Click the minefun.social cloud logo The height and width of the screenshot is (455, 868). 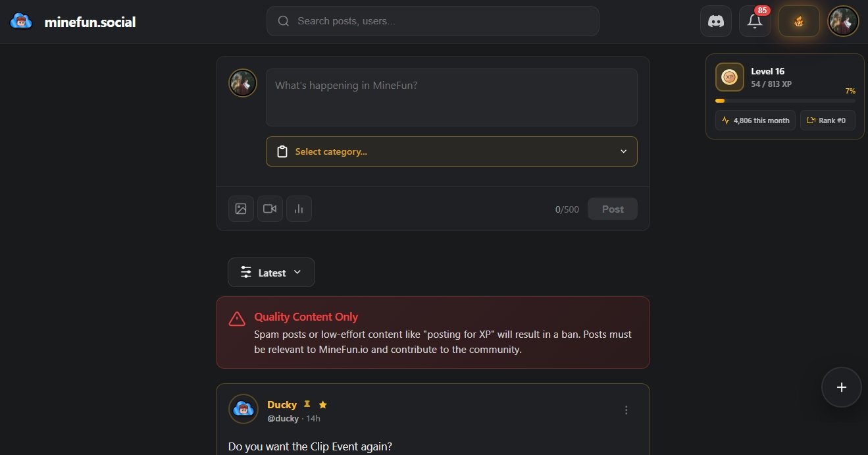tap(22, 22)
